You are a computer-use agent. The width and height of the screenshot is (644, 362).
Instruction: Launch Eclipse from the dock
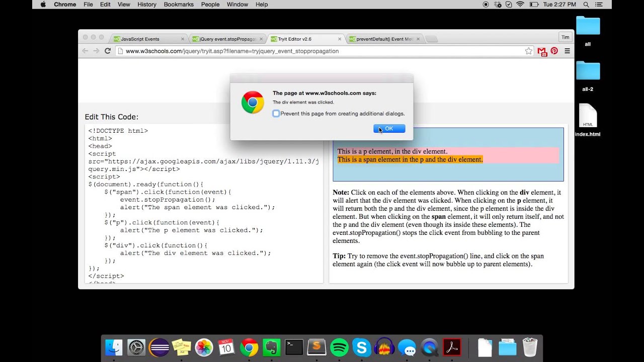click(159, 347)
